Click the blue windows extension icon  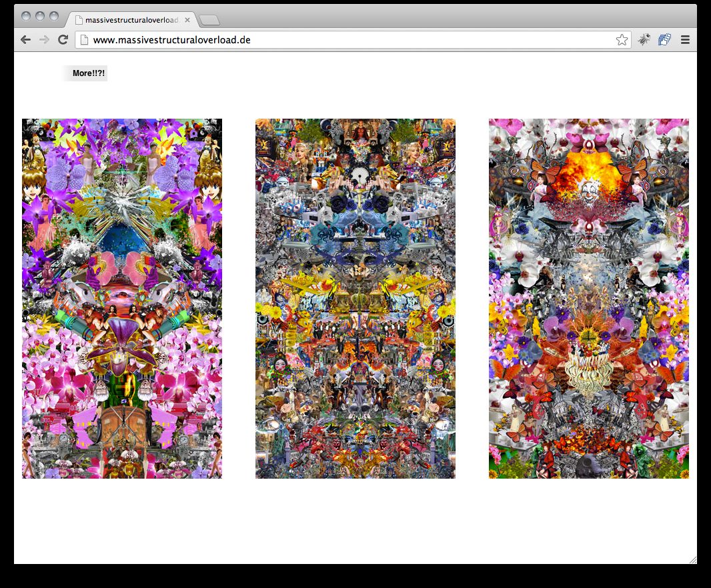pyautogui.click(x=664, y=40)
